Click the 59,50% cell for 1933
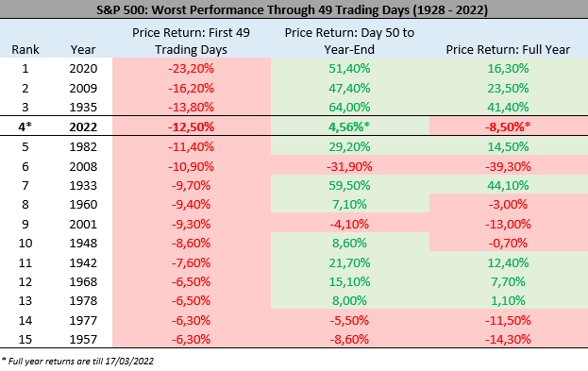This screenshot has height=371, width=588. 349,185
